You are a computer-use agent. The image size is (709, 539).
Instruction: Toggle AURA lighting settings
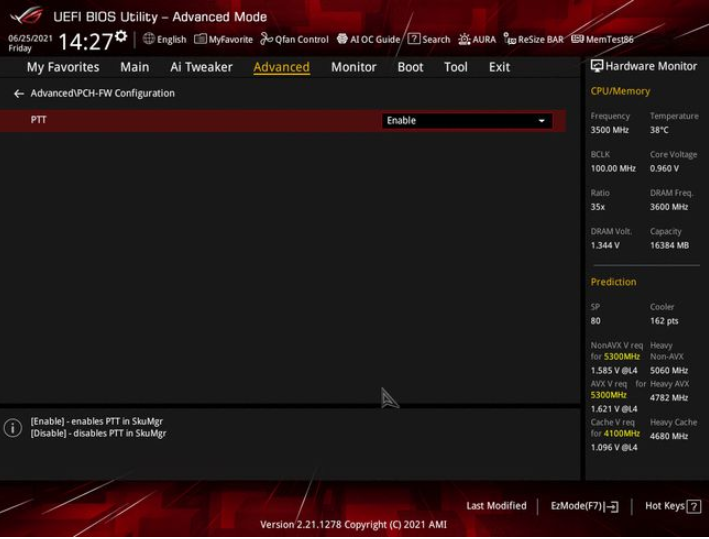click(x=477, y=39)
